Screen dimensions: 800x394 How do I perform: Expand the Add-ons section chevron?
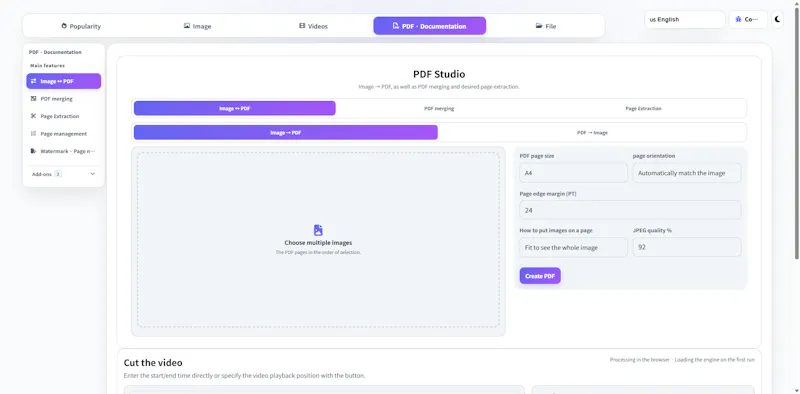tap(93, 174)
